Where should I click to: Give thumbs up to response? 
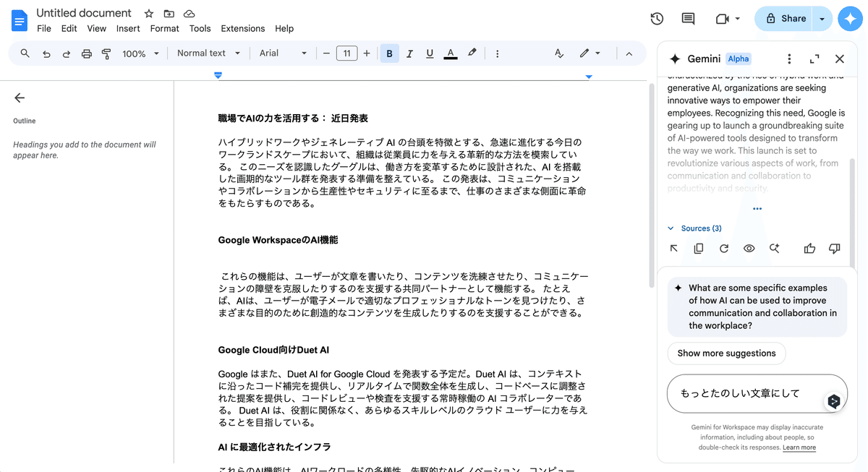809,249
